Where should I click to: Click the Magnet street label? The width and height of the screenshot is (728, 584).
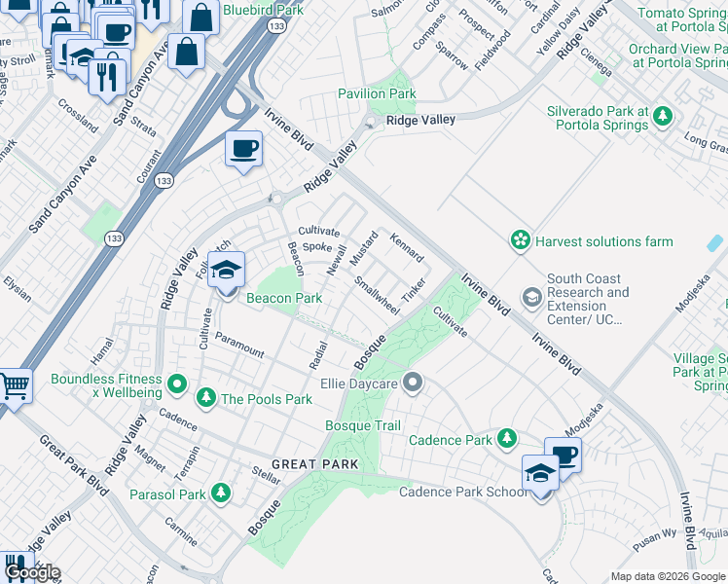150,458
